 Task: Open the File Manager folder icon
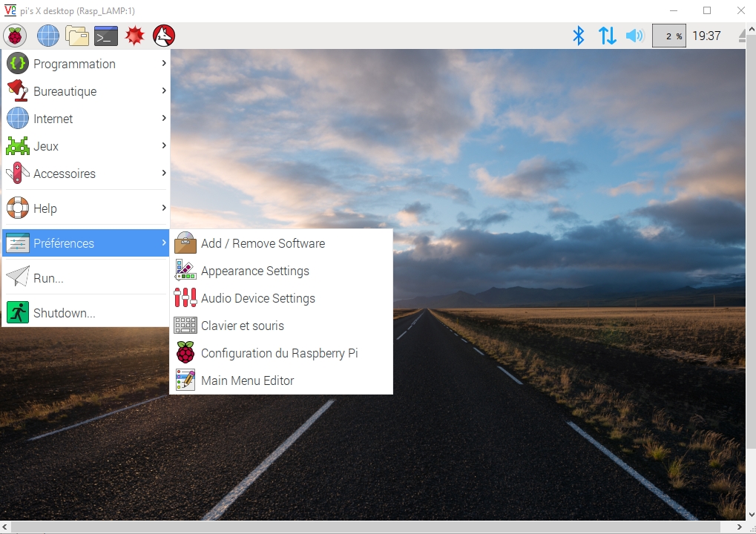(77, 36)
